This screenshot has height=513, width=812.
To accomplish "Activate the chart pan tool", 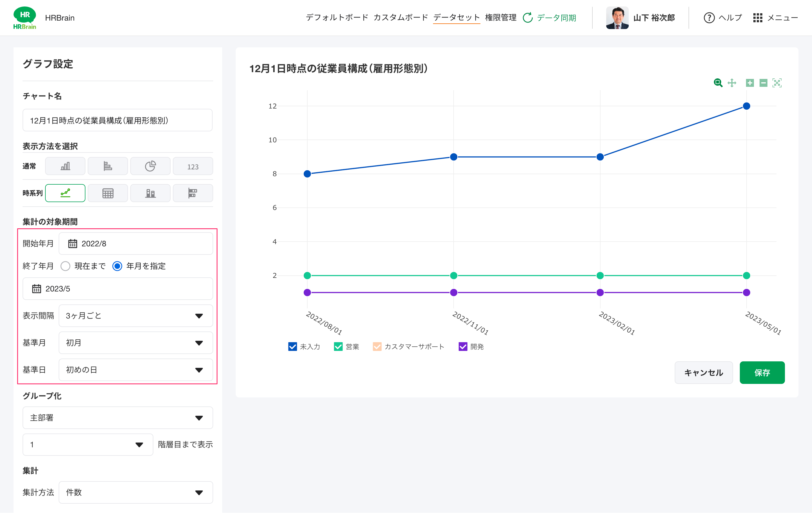I will (732, 83).
